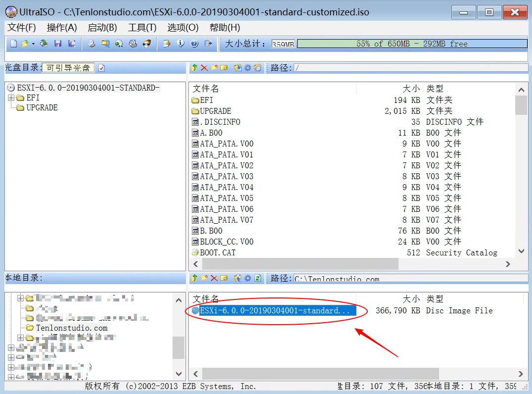The width and height of the screenshot is (532, 394).
Task: Click the blue info properties icon
Action: tap(181, 44)
